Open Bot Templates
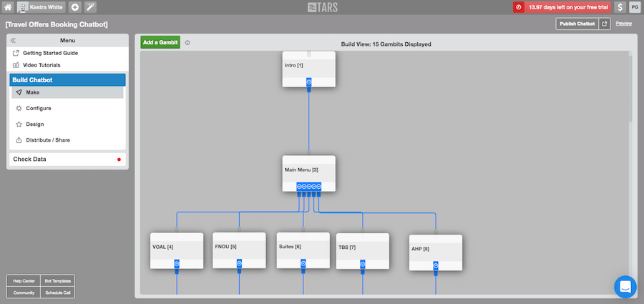This screenshot has width=644, height=304. 57,281
